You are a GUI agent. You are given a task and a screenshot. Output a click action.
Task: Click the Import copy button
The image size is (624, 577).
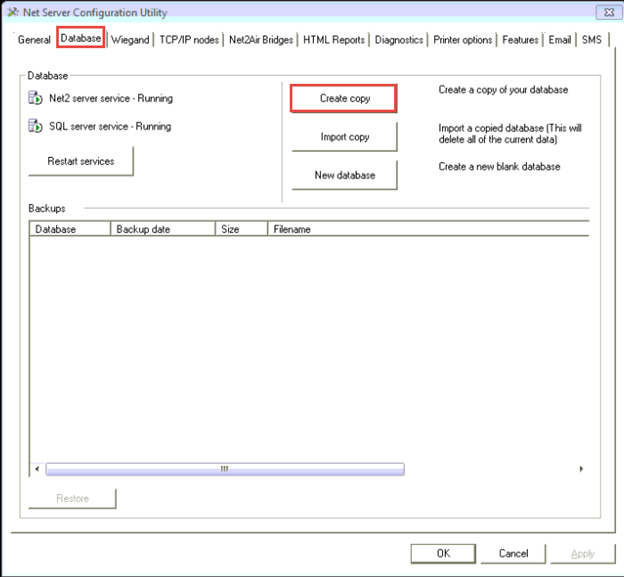click(x=345, y=136)
